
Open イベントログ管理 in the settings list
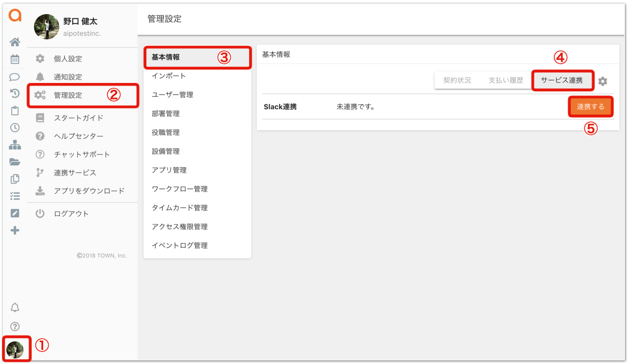[x=197, y=246]
